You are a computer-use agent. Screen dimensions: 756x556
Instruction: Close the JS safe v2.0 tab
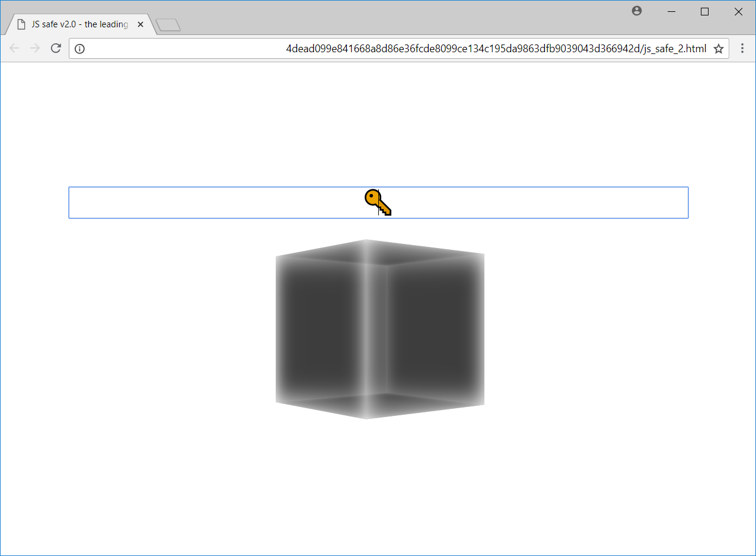[x=141, y=24]
